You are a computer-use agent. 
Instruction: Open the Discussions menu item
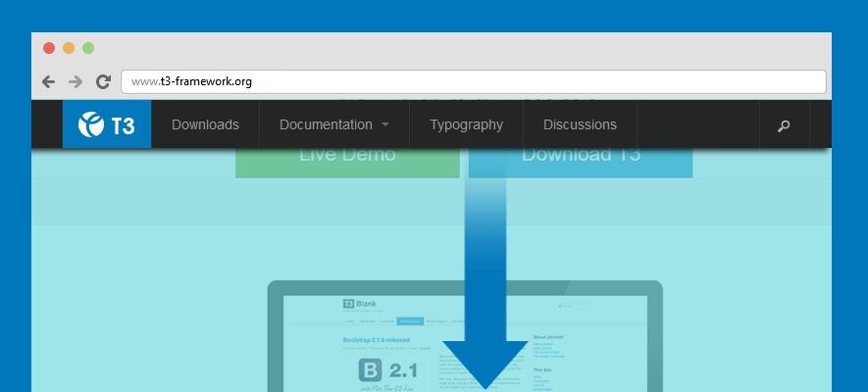click(580, 125)
